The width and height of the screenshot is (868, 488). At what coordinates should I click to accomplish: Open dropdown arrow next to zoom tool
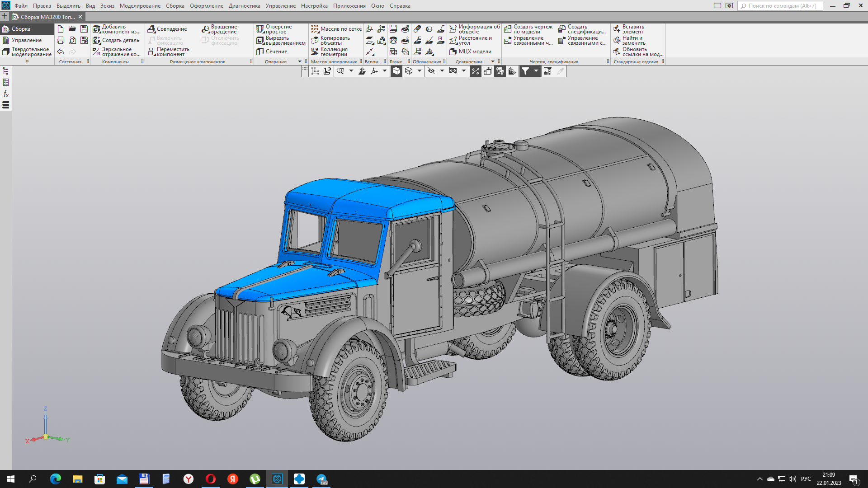click(351, 71)
